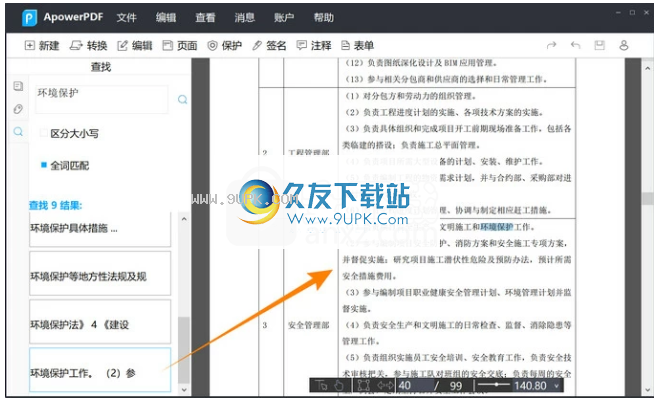Screen dimensions: 654x404
Task: Open the attachments paperclip sidebar icon
Action: tap(18, 109)
